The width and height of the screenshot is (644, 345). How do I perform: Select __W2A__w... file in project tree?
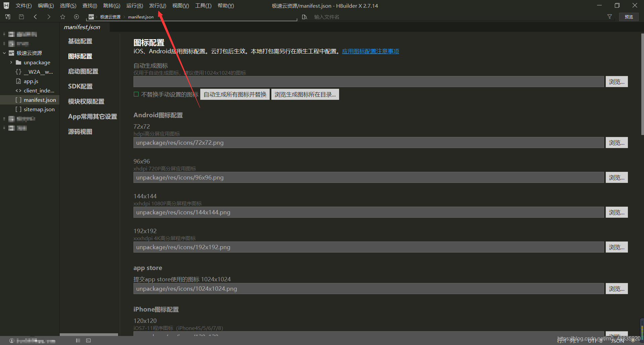(x=30, y=72)
